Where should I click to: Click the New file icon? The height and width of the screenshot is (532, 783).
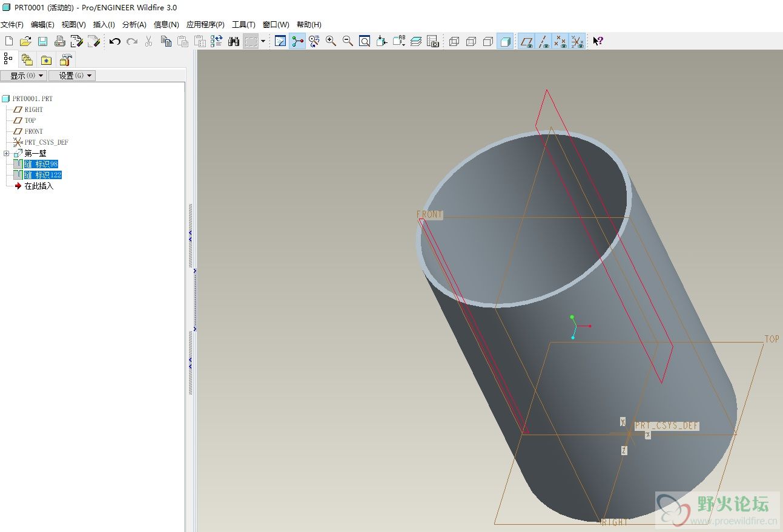[x=8, y=41]
